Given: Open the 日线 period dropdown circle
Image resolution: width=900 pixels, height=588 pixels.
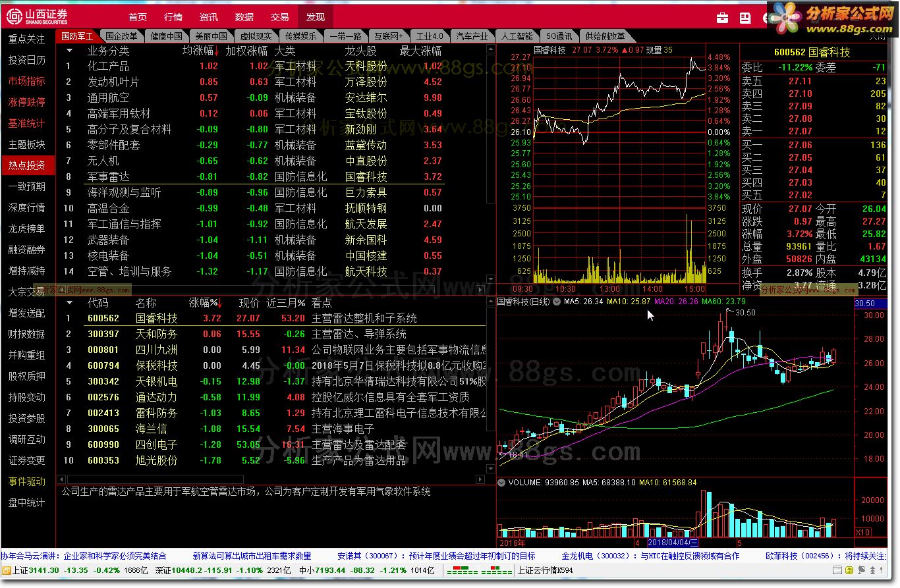Looking at the screenshot, I should 557,302.
